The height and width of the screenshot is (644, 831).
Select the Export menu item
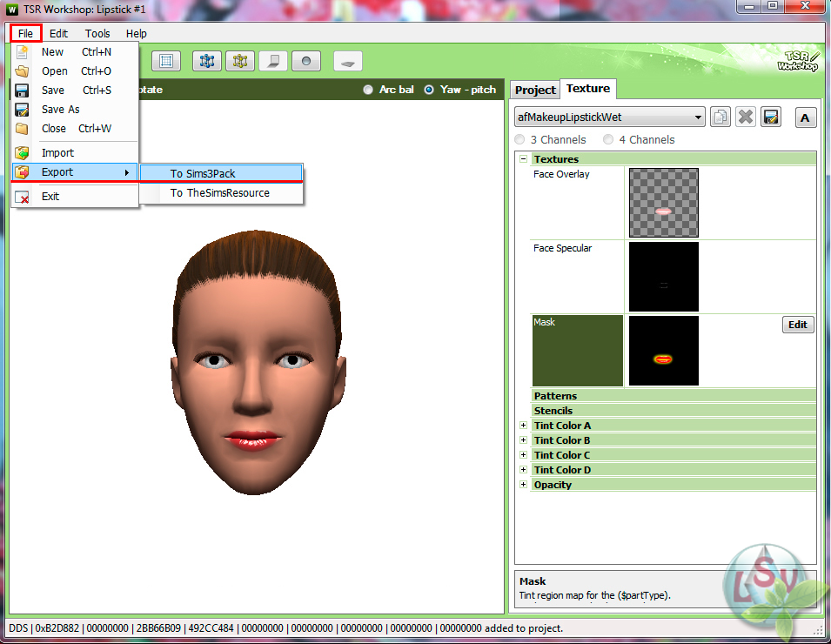75,171
